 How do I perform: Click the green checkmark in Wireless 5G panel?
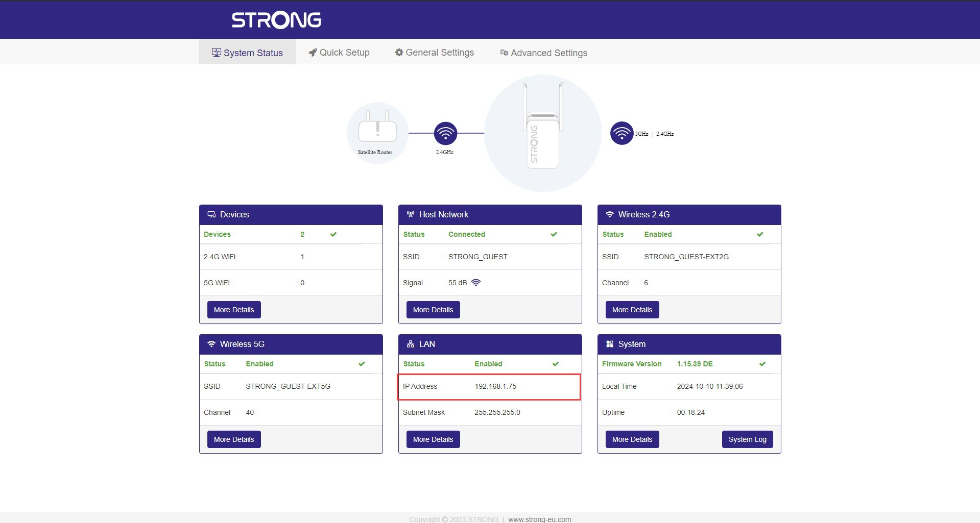coord(362,364)
